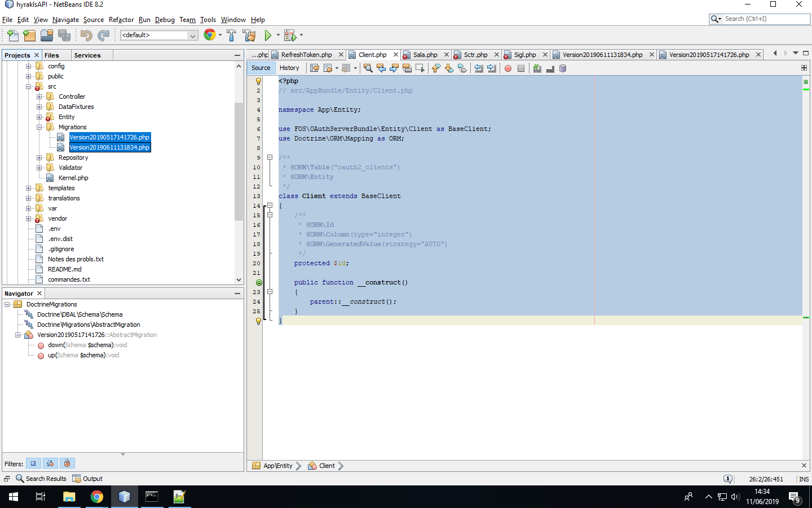Viewport: 812px width, 508px height.
Task: Switch to the Files panel tab
Action: click(52, 55)
